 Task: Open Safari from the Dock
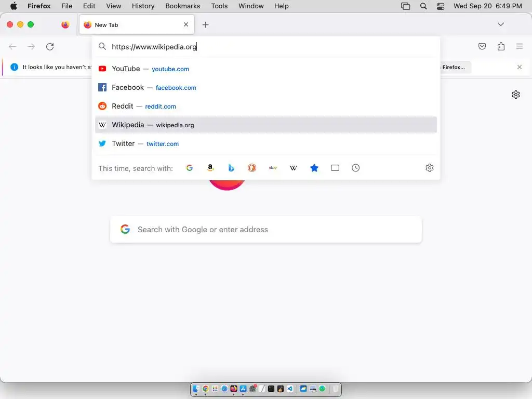click(x=224, y=389)
